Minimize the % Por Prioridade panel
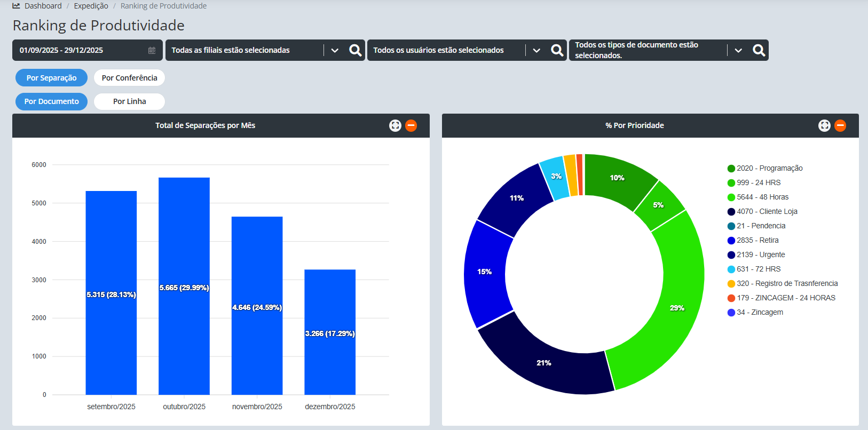This screenshot has height=430, width=868. [x=840, y=125]
